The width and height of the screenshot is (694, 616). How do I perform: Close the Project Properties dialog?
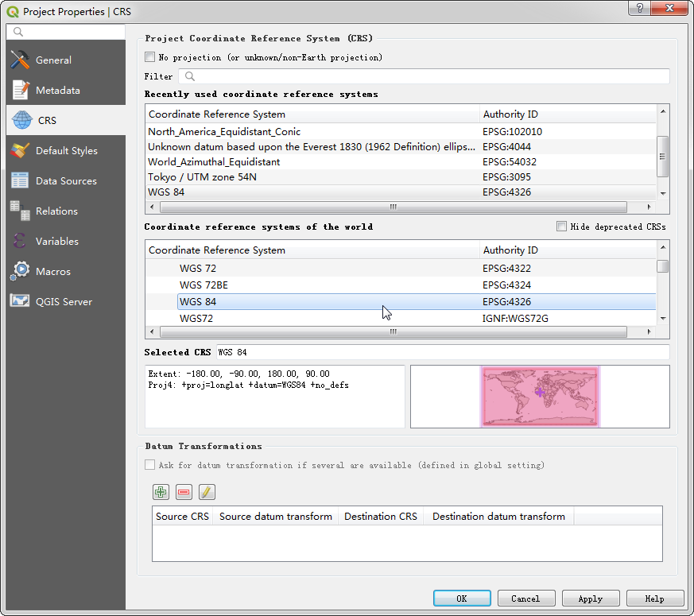pos(669,7)
